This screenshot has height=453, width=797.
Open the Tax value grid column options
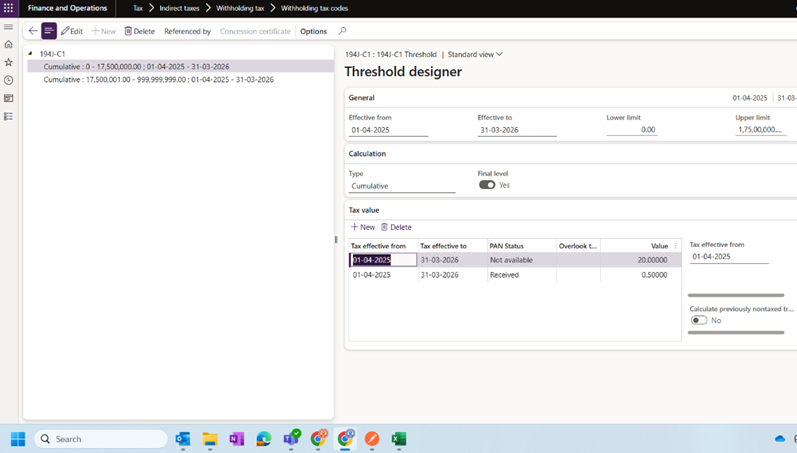[676, 246]
